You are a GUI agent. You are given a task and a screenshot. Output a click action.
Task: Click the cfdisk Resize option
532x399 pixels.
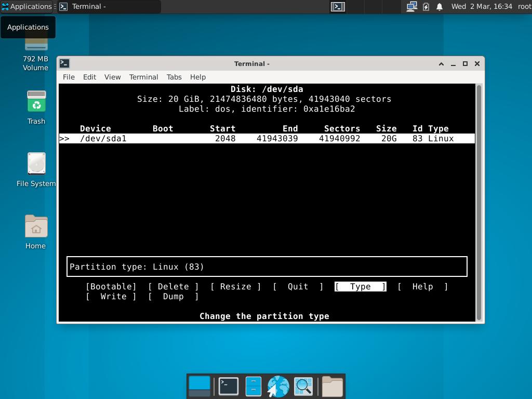tap(236, 287)
